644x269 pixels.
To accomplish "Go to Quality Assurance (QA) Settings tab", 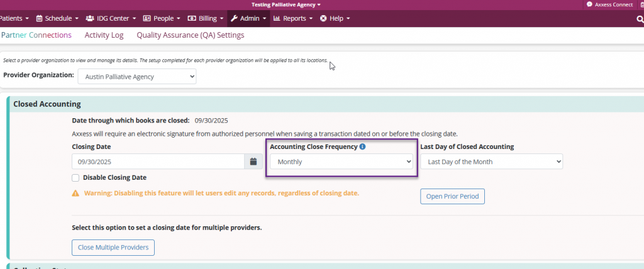I will click(190, 35).
